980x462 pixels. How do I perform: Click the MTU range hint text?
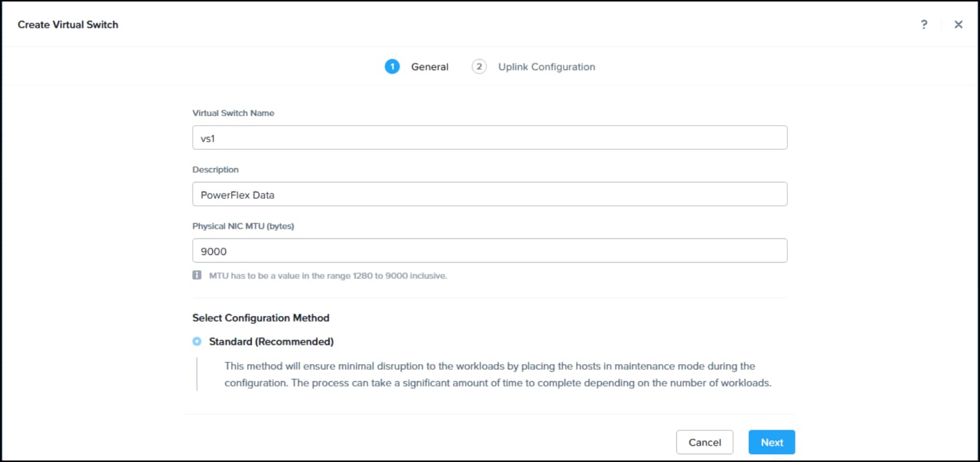[328, 276]
